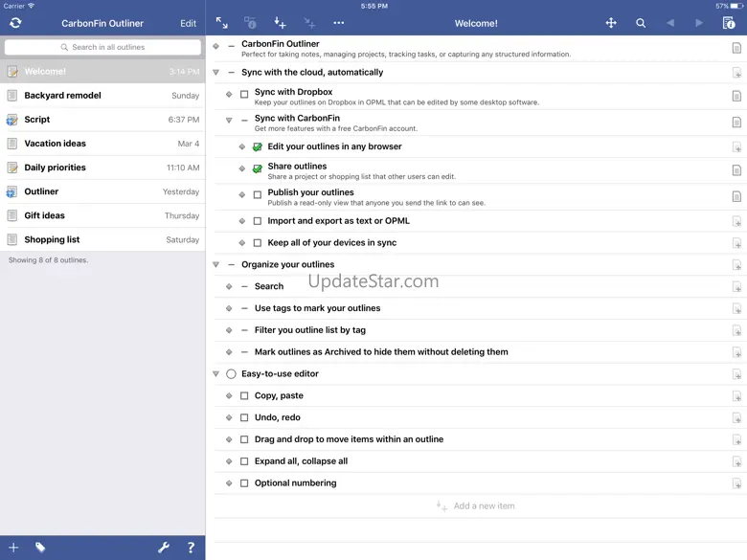
Task: Collapse the Organize your outlines section
Action: coord(215,264)
